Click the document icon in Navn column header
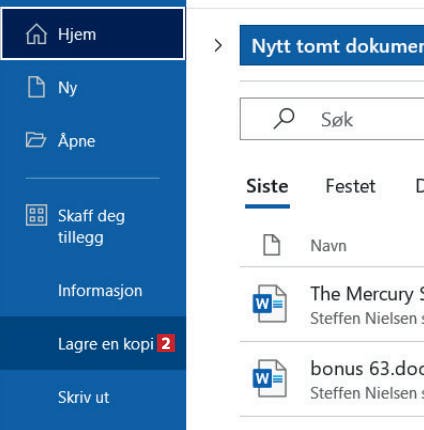Viewport: 424px width, 430px height. [272, 245]
